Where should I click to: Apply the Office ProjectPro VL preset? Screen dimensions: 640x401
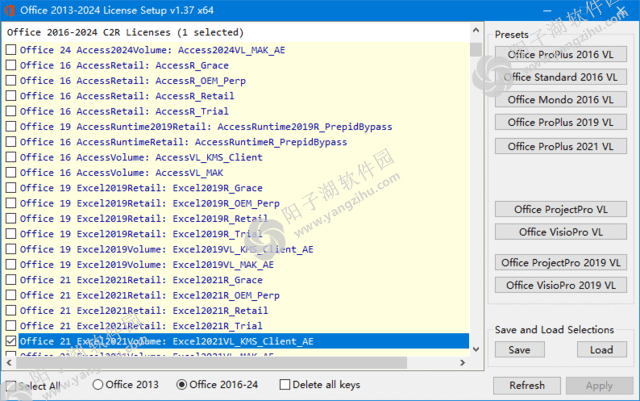(561, 209)
